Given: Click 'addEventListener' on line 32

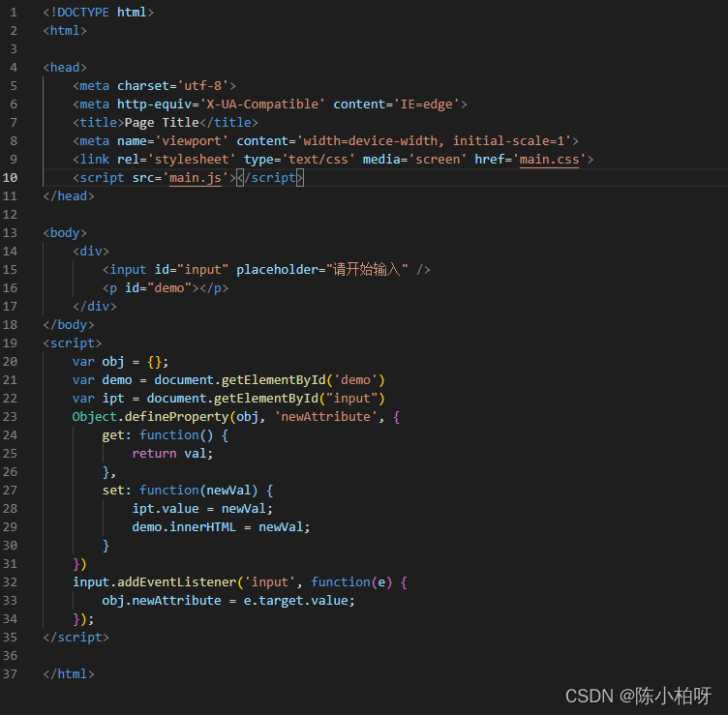Looking at the screenshot, I should click(x=176, y=582).
